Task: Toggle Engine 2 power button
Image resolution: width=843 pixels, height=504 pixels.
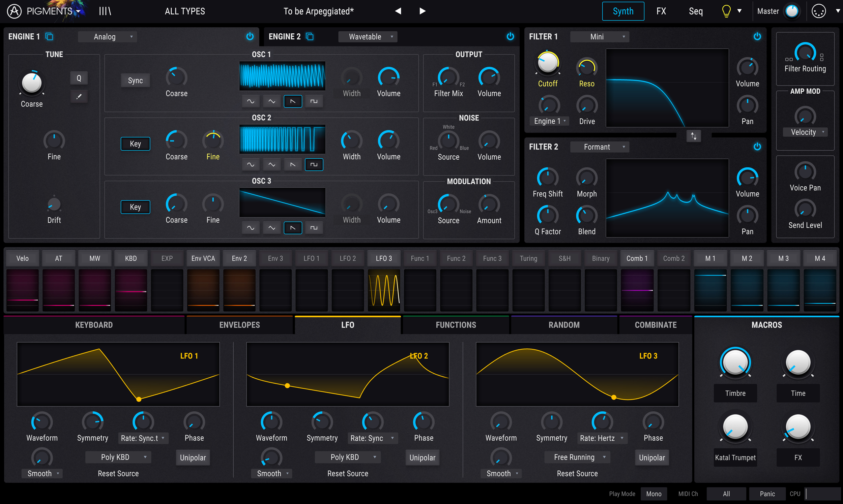Action: 510,37
